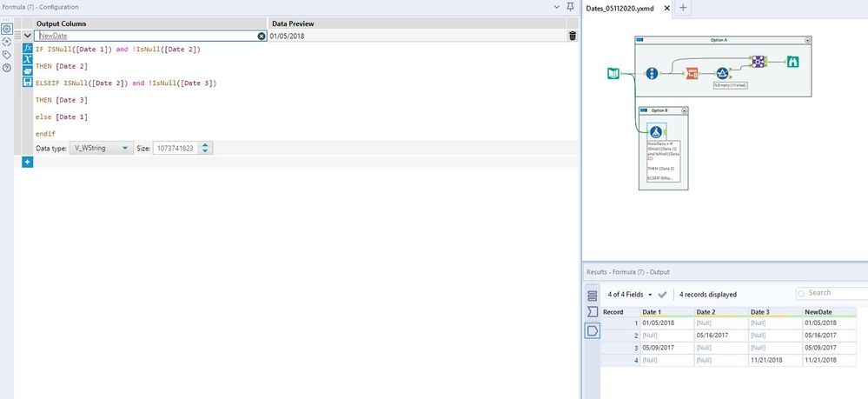
Task: Select the Browse binoculars tool
Action: pos(792,62)
